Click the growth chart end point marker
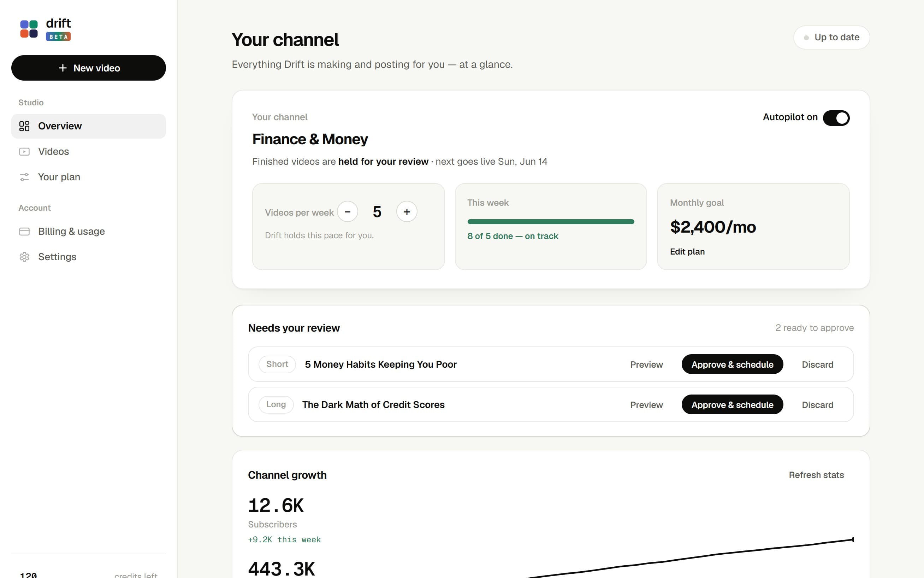924x578 pixels. click(853, 539)
